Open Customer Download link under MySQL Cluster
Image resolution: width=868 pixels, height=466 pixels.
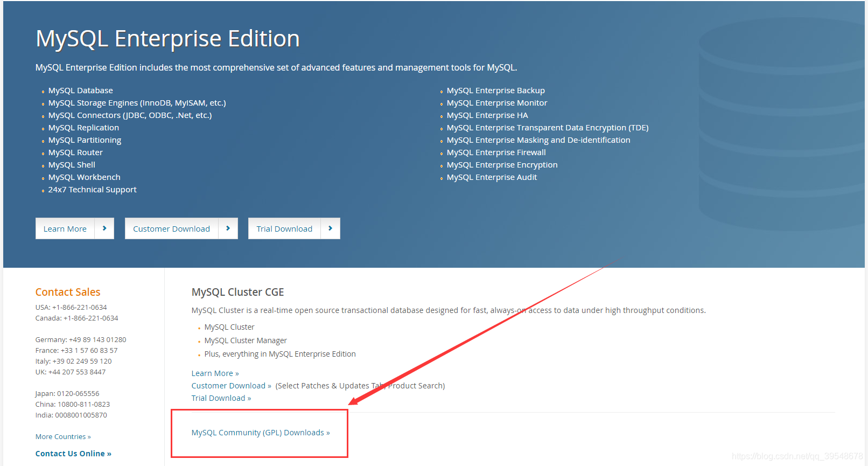point(232,386)
